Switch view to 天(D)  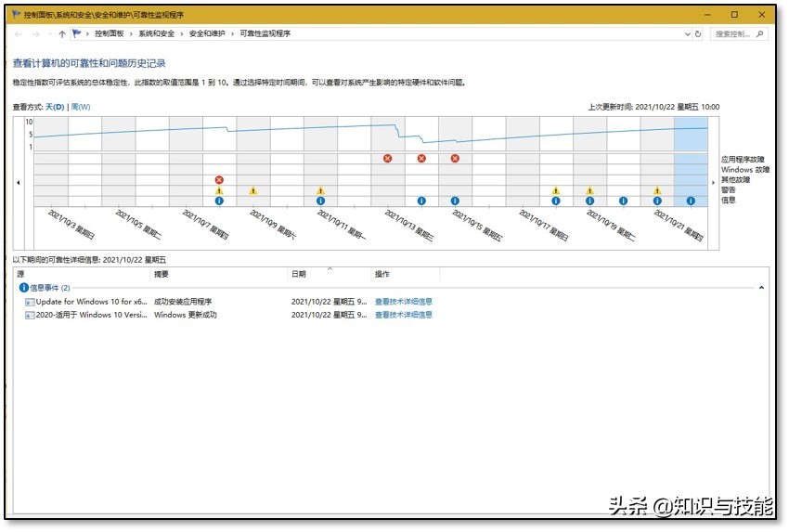[55, 107]
